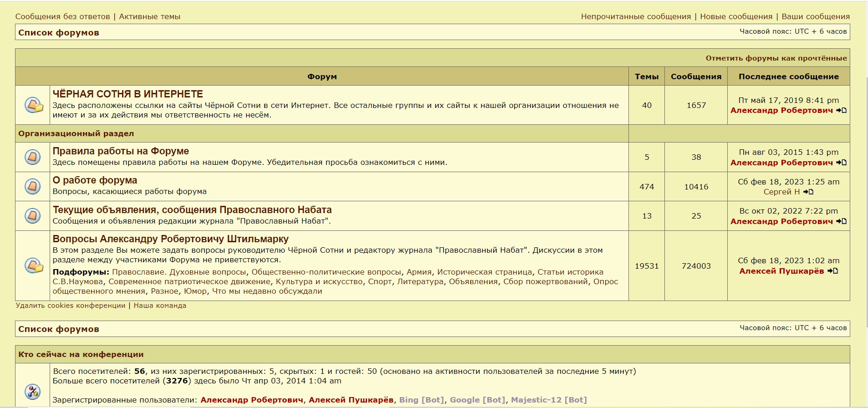
Task: Click the forum icon beside О работе форума
Action: pos(32,186)
